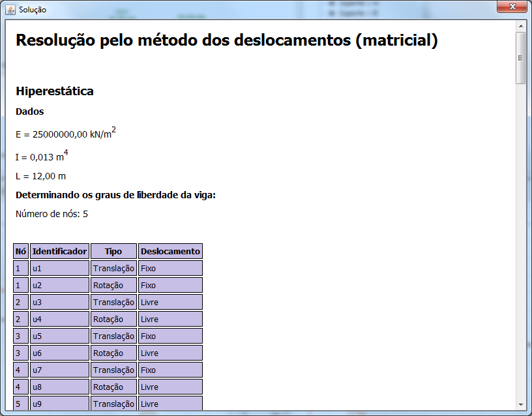Close the Solução window
The height and width of the screenshot is (416, 532).
click(x=512, y=7)
